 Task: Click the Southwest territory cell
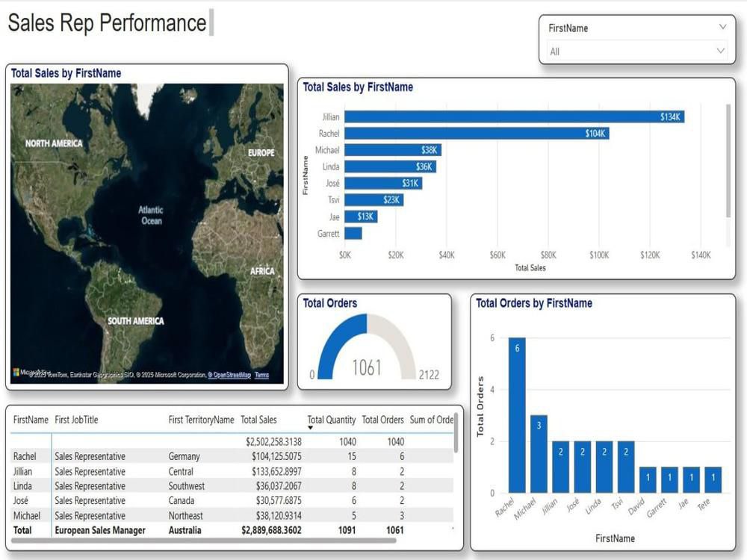(186, 486)
